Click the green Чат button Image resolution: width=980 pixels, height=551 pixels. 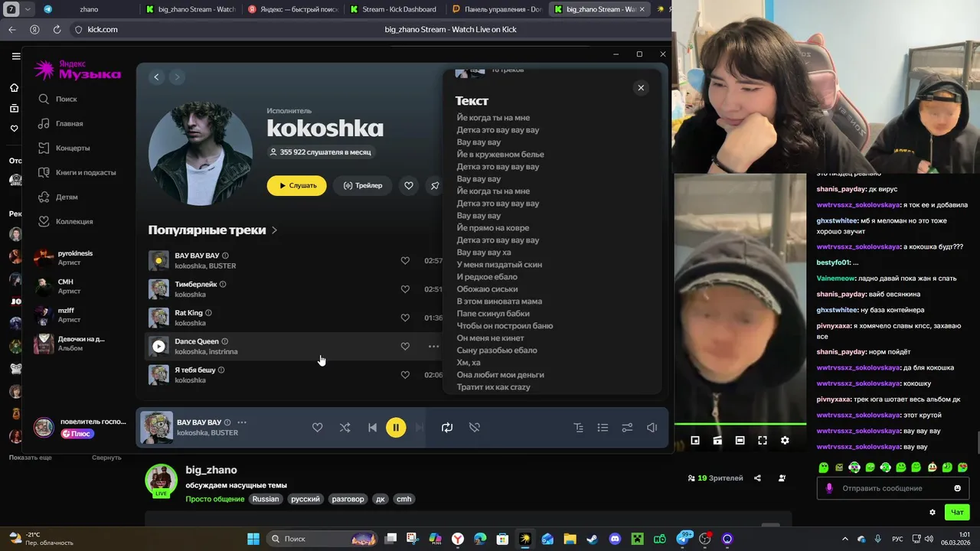(x=957, y=512)
